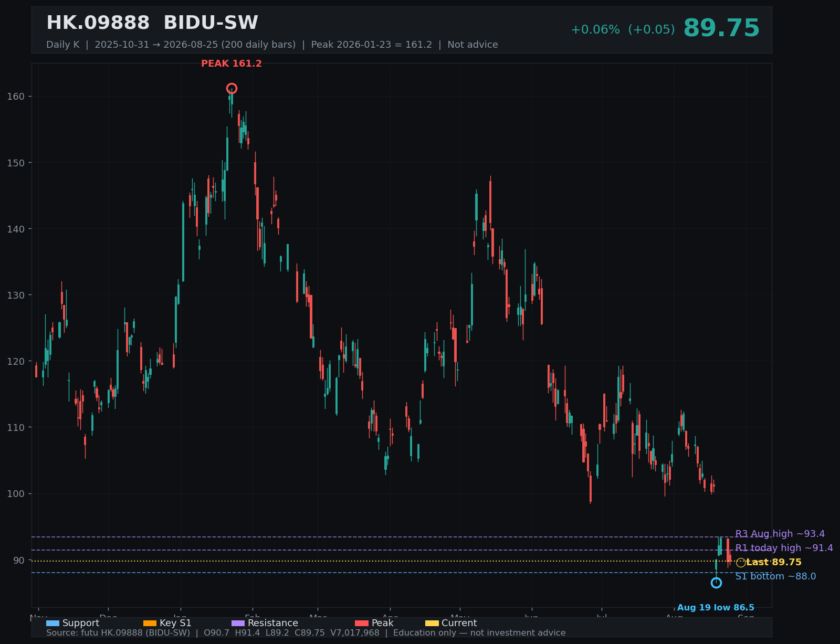Click the "Current" legend label
Screen dimensions: 840x644
(x=459, y=623)
